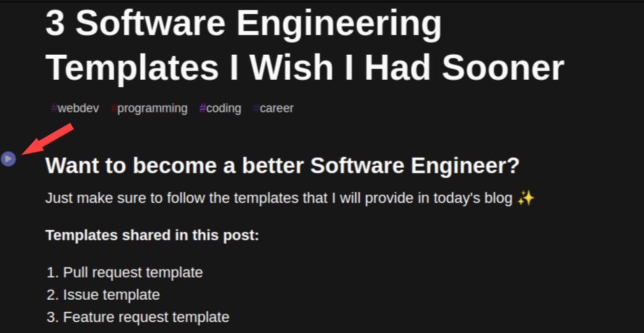This screenshot has height=333, width=644.
Task: Click the number "3" starting the title
Action: pos(56,24)
